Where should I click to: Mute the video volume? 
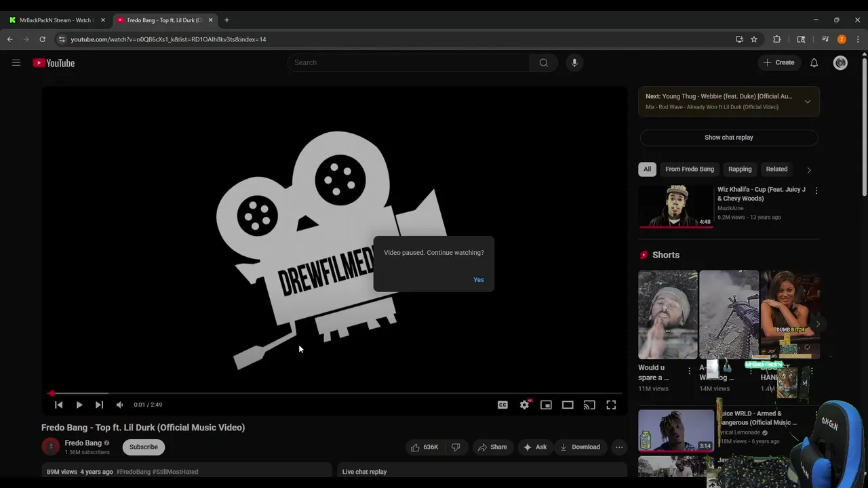tap(119, 405)
